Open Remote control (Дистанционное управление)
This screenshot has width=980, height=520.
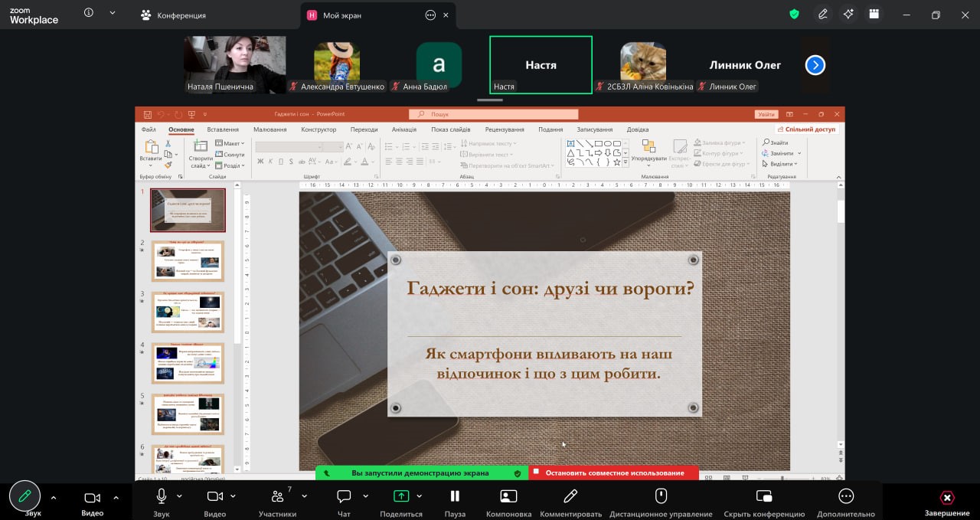(x=661, y=496)
